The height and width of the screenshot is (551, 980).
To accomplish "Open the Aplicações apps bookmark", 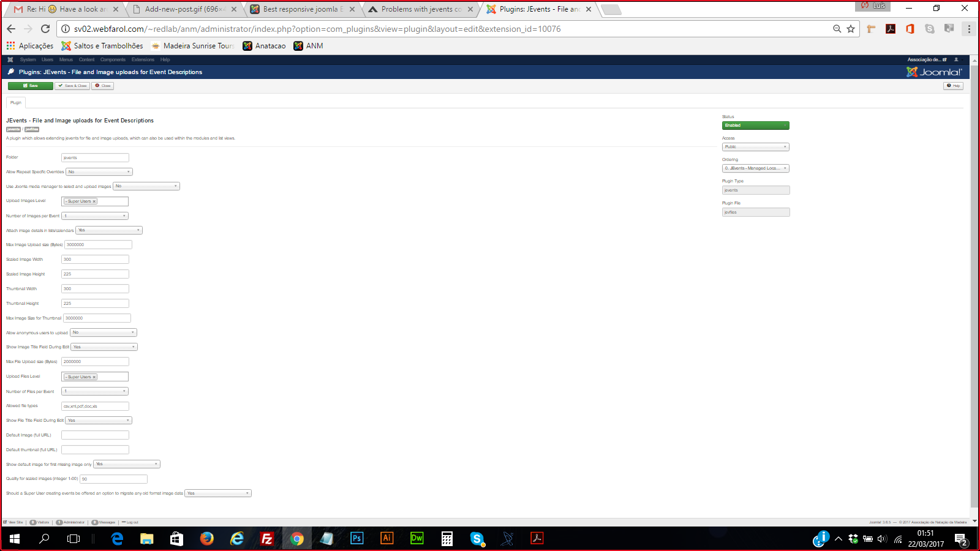I will coord(30,46).
